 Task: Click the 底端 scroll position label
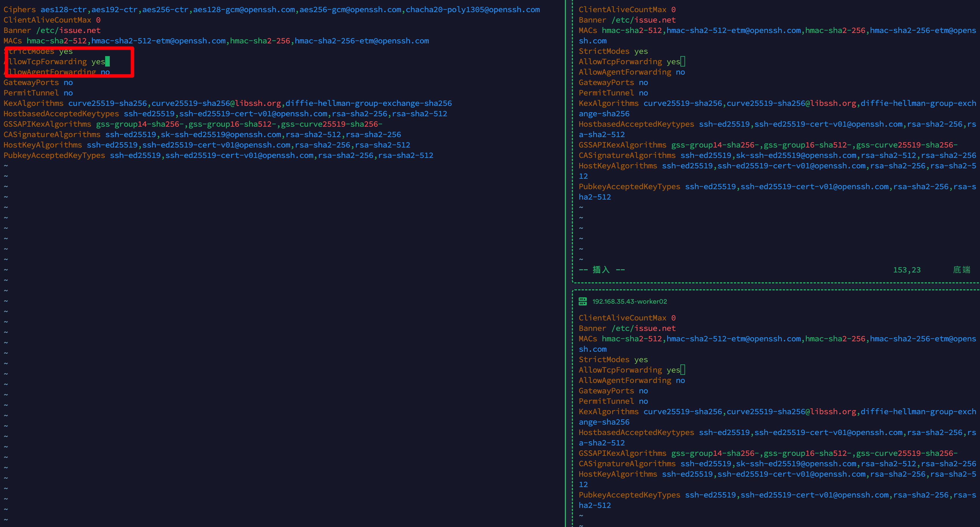[961, 270]
